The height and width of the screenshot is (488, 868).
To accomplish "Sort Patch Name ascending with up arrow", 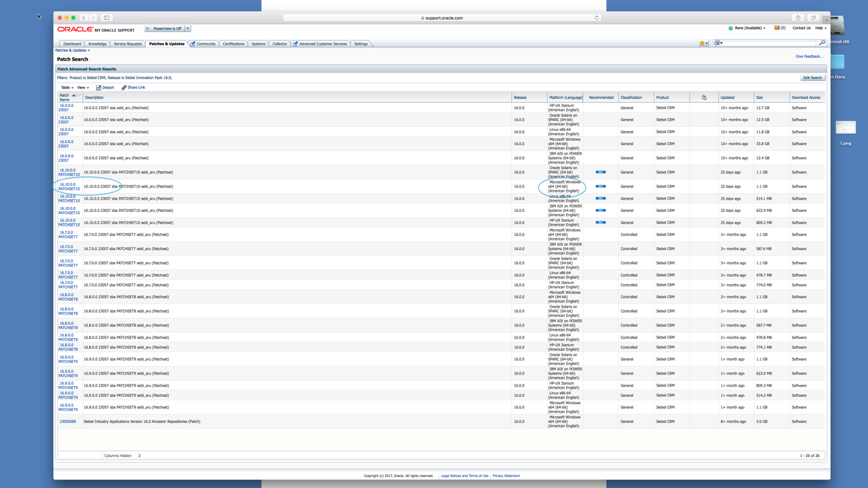I will click(x=74, y=95).
